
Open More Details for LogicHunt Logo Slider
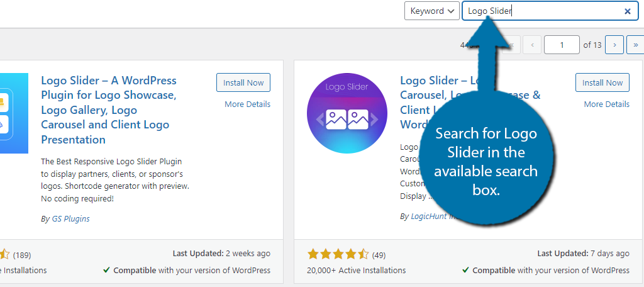coord(607,104)
